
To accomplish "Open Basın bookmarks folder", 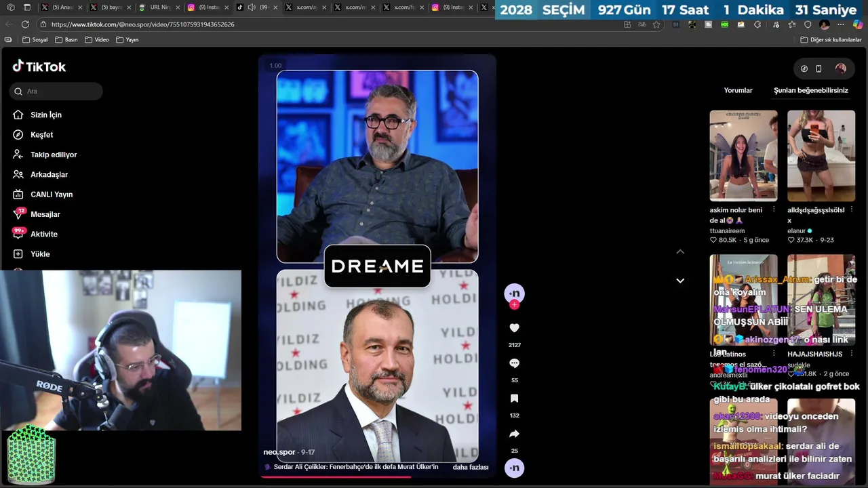I will pos(66,40).
